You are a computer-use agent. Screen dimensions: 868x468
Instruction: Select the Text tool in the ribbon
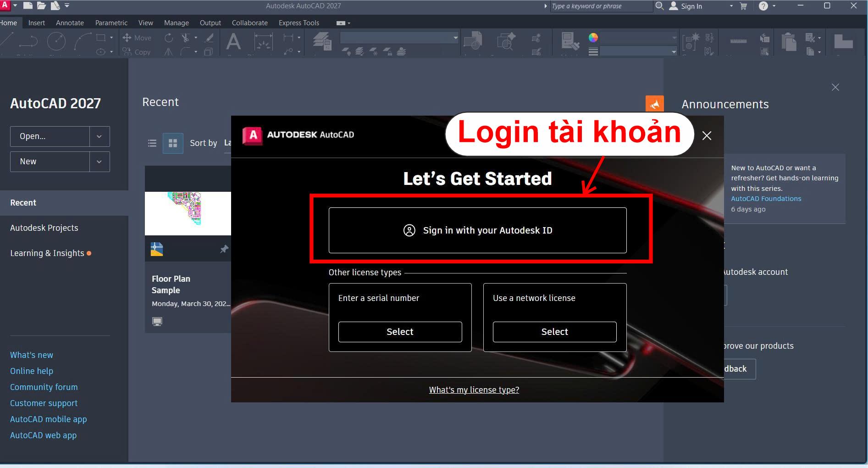pos(233,42)
